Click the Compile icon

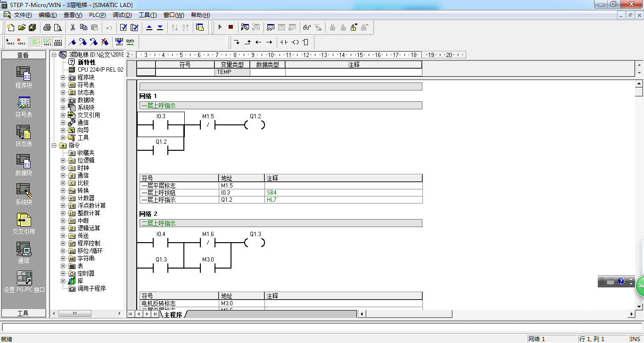pyautogui.click(x=124, y=27)
